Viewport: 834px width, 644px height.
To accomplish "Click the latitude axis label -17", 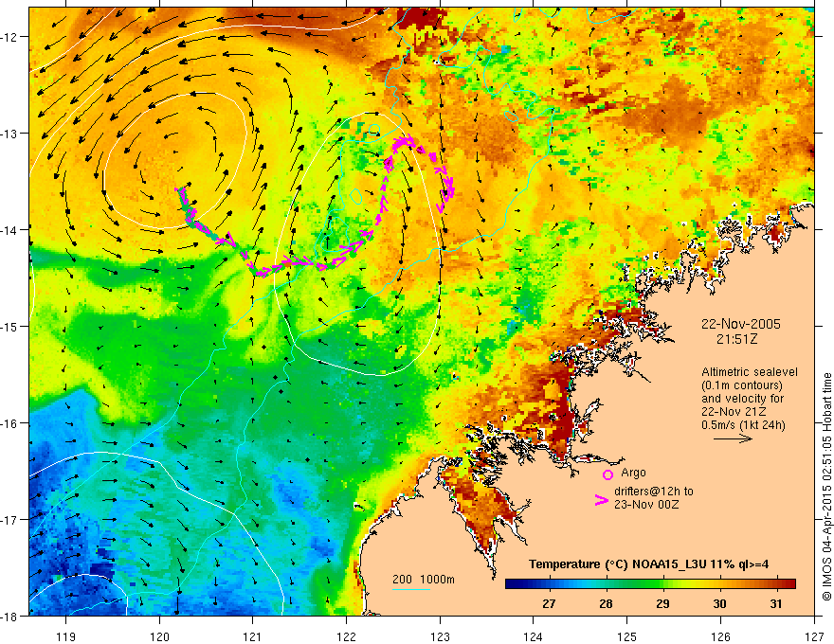I will [x=10, y=519].
